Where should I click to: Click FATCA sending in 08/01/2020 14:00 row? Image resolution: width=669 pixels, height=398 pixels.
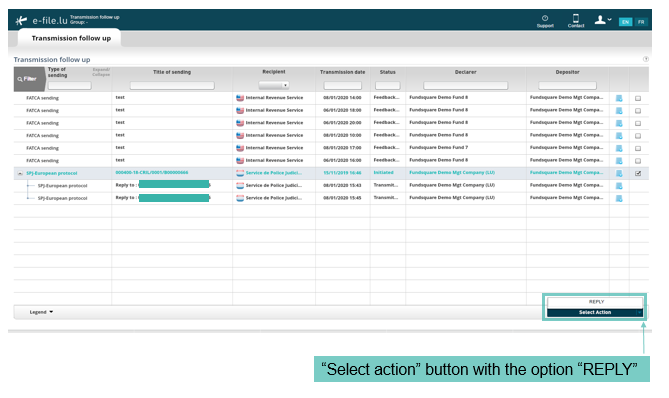[x=42, y=98]
